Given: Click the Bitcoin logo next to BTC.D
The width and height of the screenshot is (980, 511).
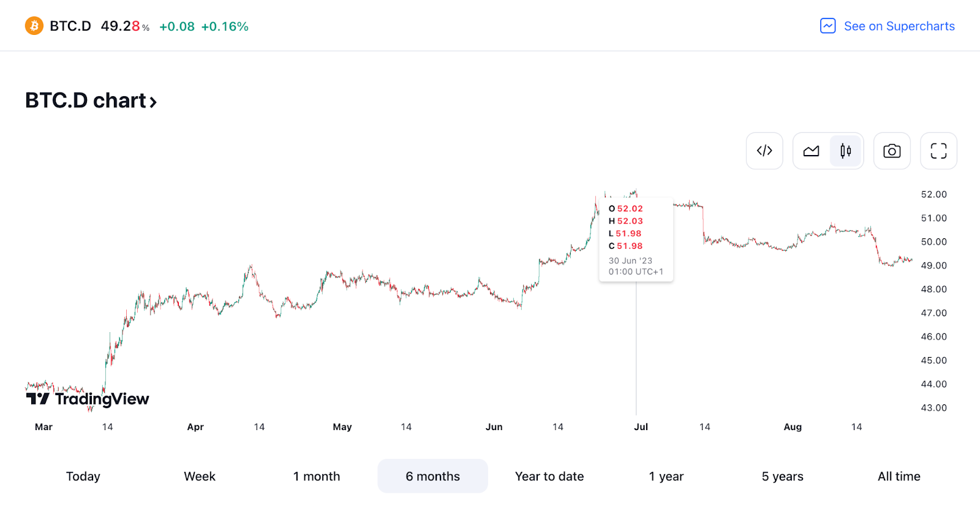Looking at the screenshot, I should pos(34,25).
